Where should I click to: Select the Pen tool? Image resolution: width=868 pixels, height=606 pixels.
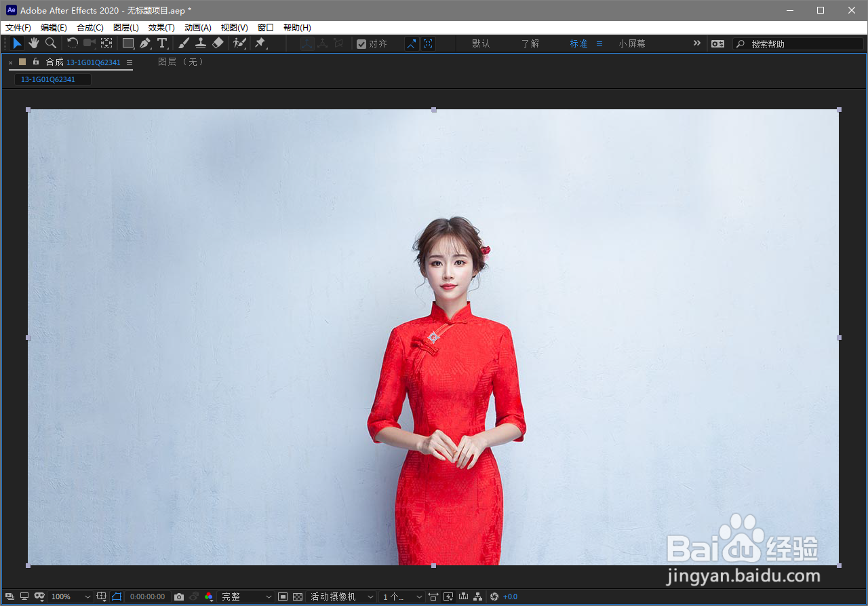tap(145, 43)
